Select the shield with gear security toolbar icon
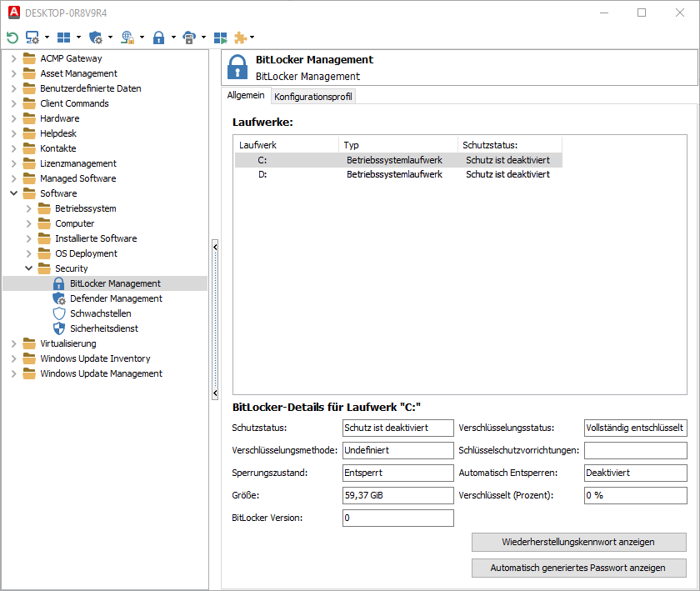 pos(97,37)
